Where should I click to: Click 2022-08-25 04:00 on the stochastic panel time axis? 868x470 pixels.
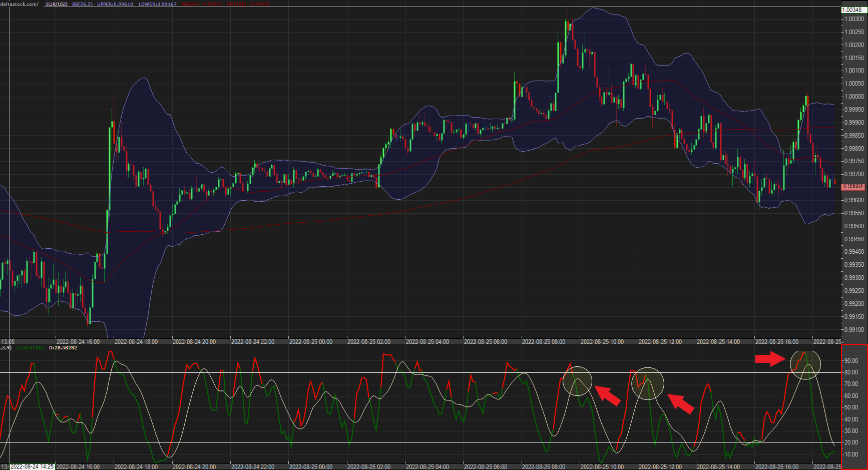427,466
